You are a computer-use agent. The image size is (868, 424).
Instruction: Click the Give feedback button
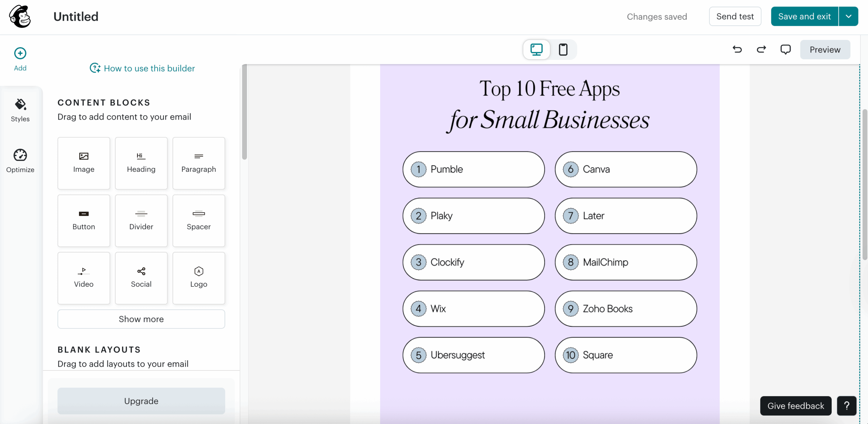(x=795, y=406)
